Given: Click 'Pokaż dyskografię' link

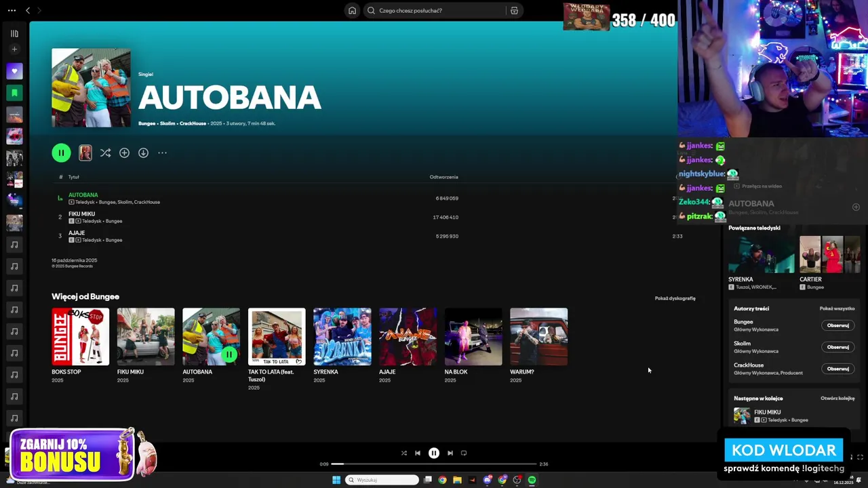Looking at the screenshot, I should 675,298.
